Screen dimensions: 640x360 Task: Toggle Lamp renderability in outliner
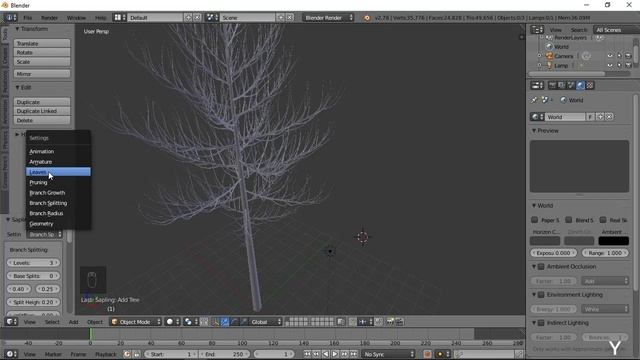click(629, 65)
